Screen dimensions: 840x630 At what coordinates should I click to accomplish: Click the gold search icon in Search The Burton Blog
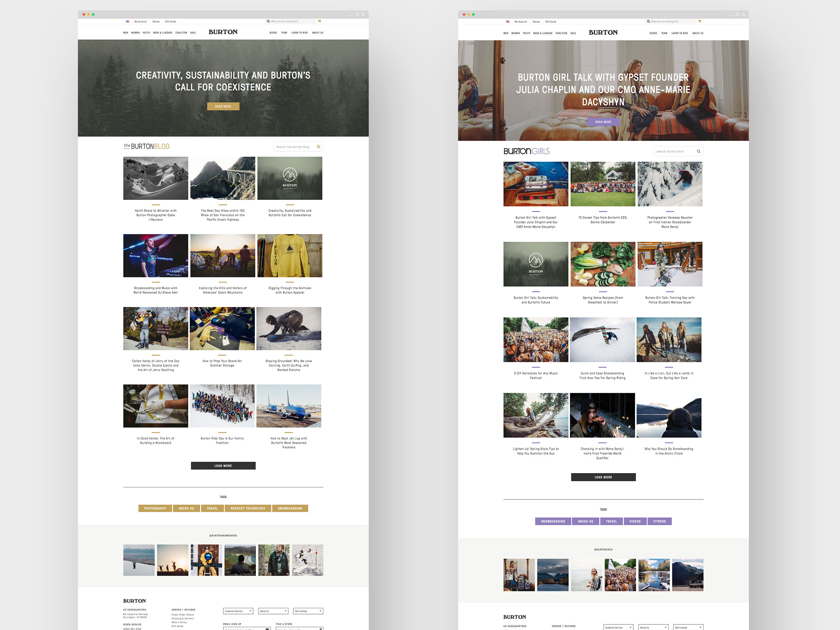tap(318, 147)
